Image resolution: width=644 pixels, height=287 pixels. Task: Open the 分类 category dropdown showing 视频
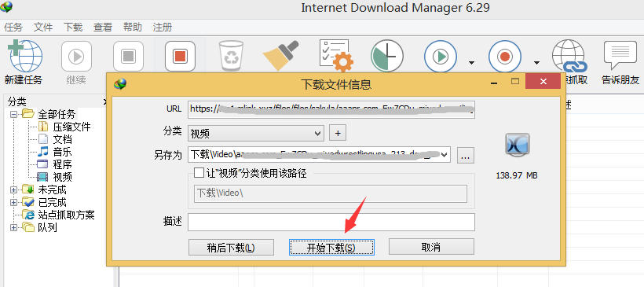tap(256, 133)
